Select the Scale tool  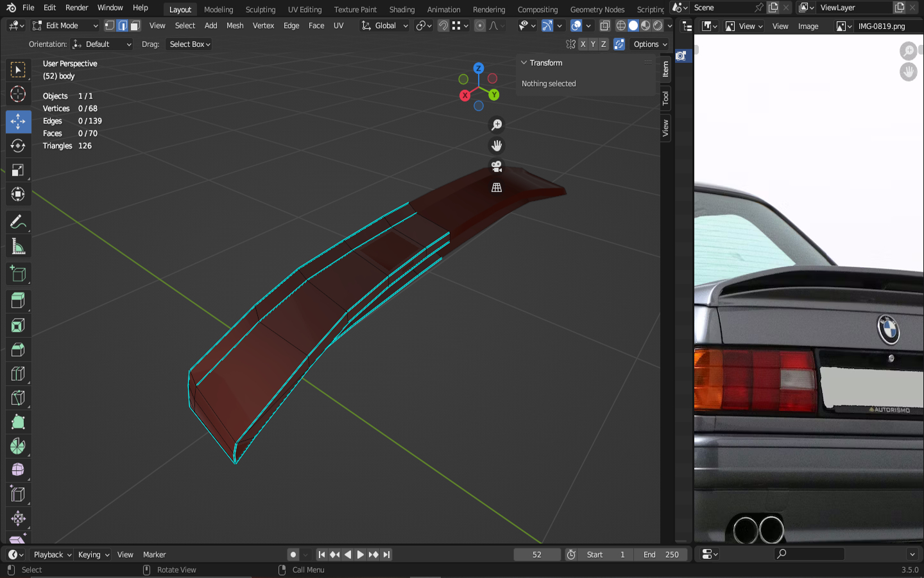pyautogui.click(x=18, y=170)
